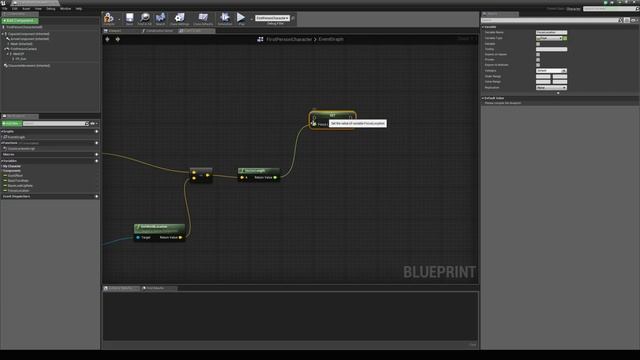
Task: Click the green Add Component button
Action: [20, 20]
